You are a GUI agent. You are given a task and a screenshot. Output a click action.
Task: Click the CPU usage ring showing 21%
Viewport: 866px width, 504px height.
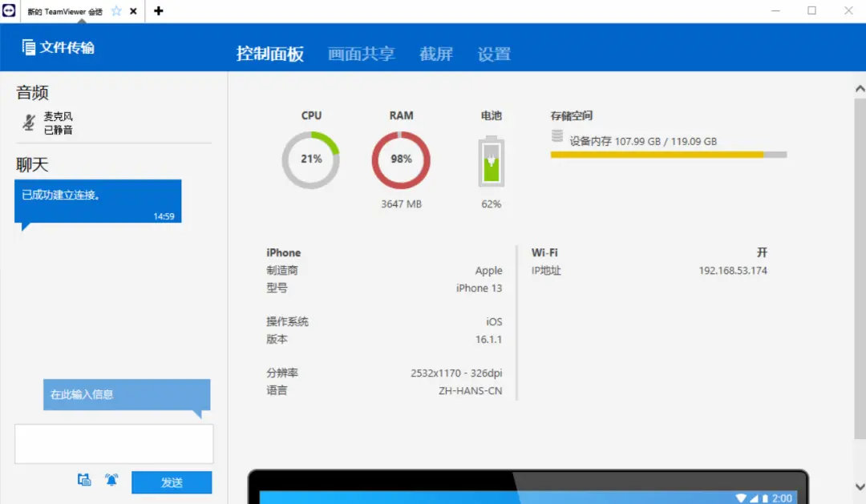pos(311,159)
